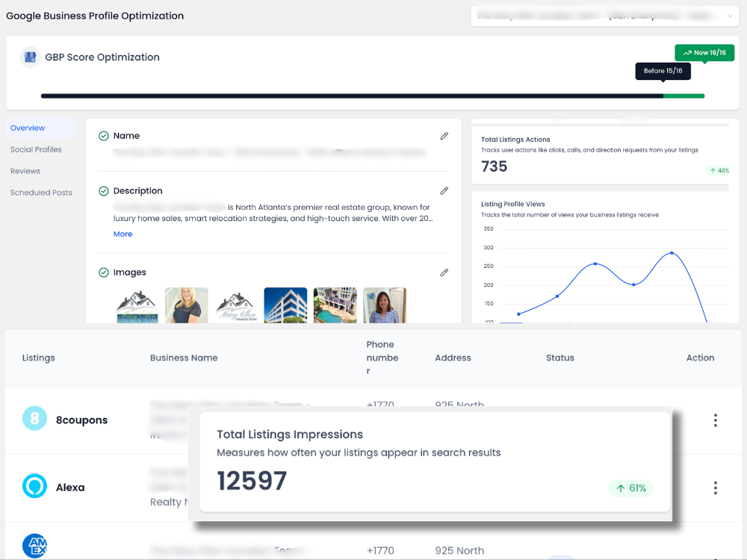Expand Description with the More link

coord(123,234)
